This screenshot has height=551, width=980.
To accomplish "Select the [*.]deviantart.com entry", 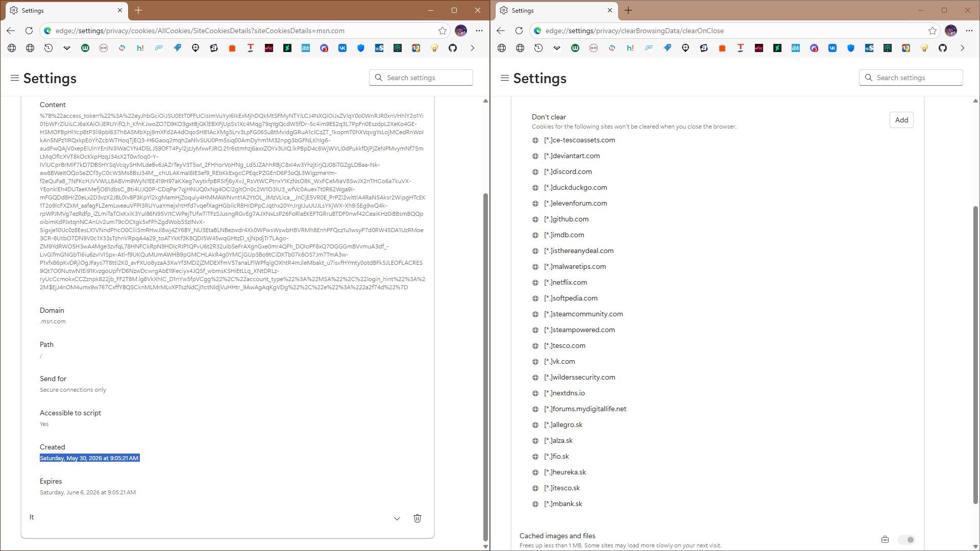I will point(572,156).
